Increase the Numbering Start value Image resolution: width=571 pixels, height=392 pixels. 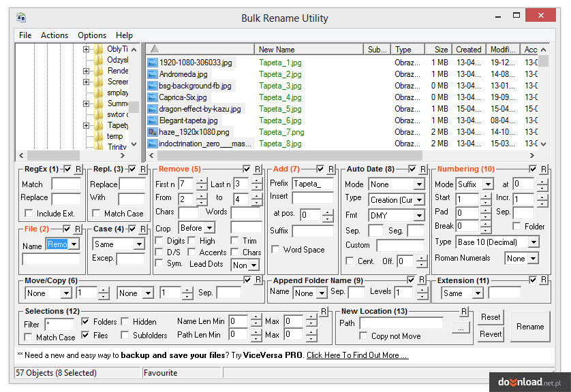point(485,196)
